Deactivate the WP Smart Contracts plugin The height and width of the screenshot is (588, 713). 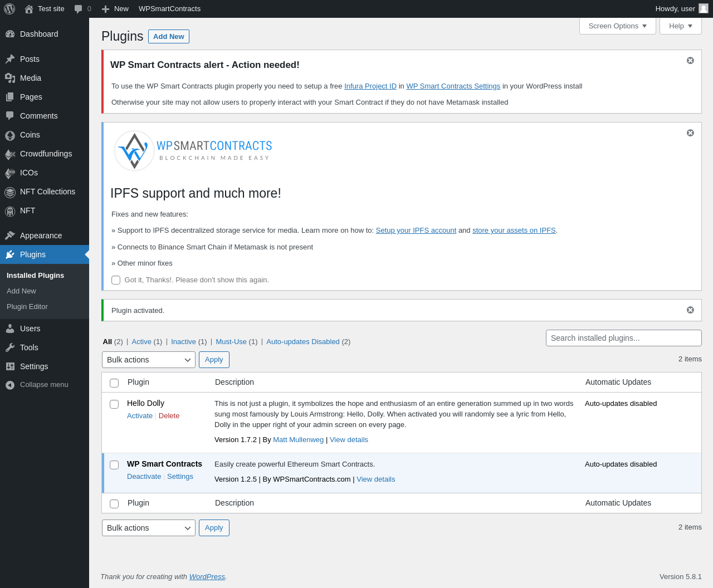click(144, 477)
